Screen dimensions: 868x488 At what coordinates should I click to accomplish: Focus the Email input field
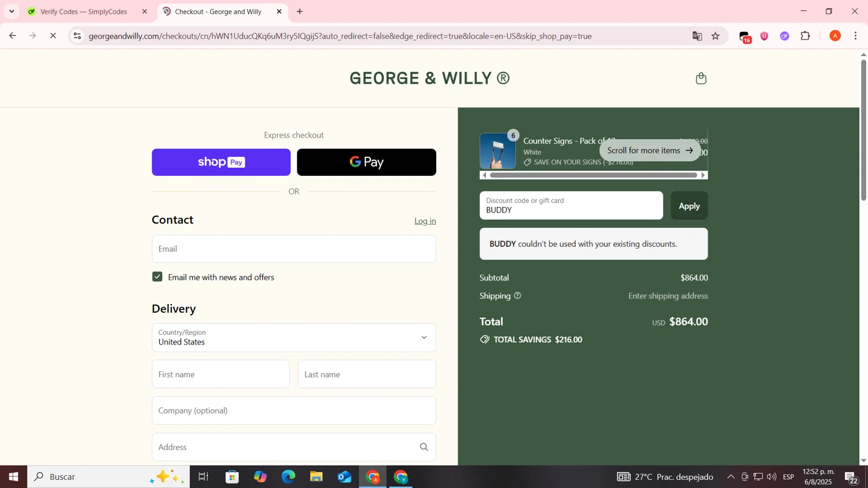coord(294,249)
